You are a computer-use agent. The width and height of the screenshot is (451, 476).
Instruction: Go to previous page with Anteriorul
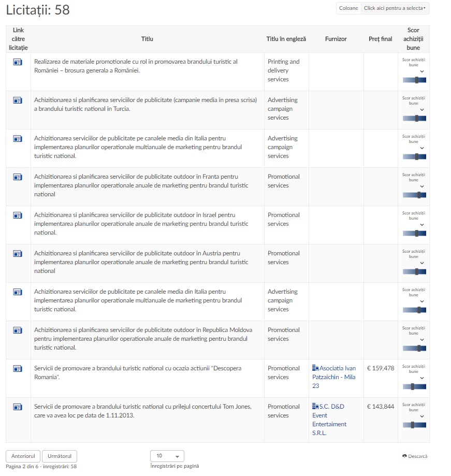tap(23, 456)
